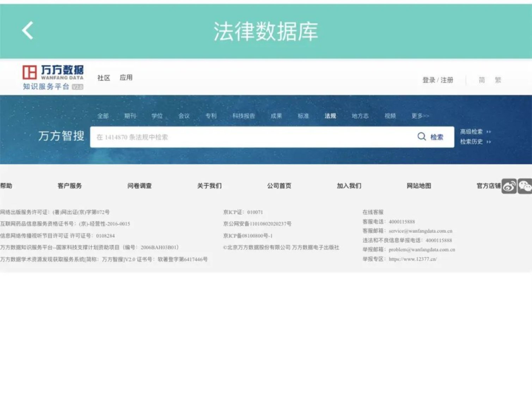
Task: Switch to simplified Chinese 简
Action: (x=482, y=80)
